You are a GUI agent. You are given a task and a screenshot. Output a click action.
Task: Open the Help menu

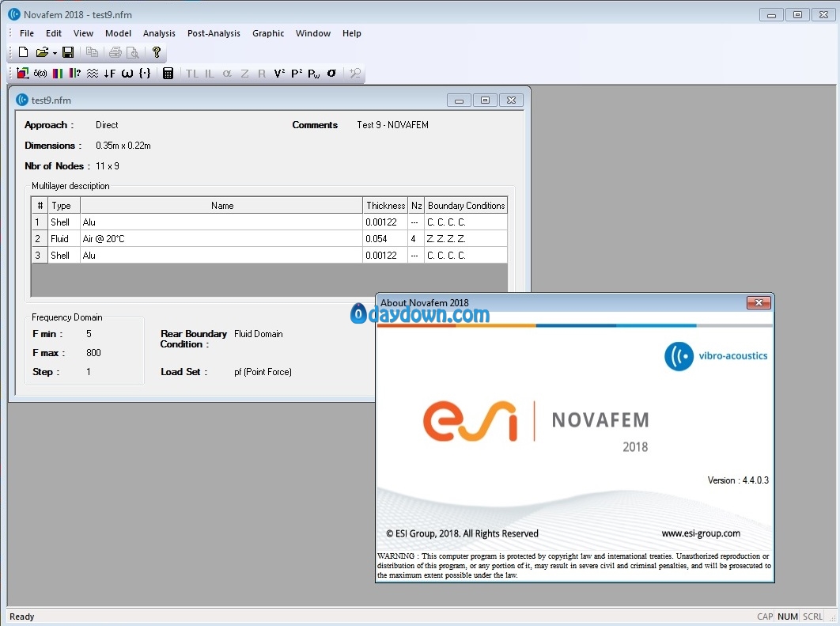[351, 33]
